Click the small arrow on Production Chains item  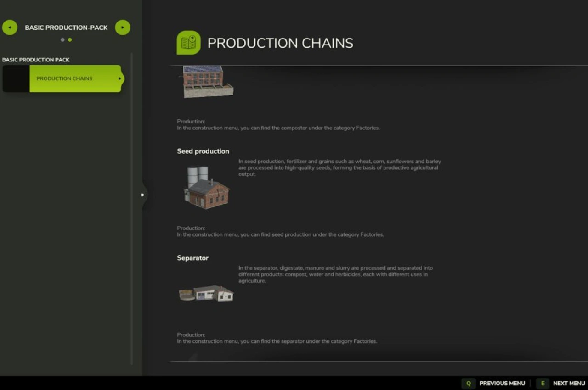coord(120,78)
